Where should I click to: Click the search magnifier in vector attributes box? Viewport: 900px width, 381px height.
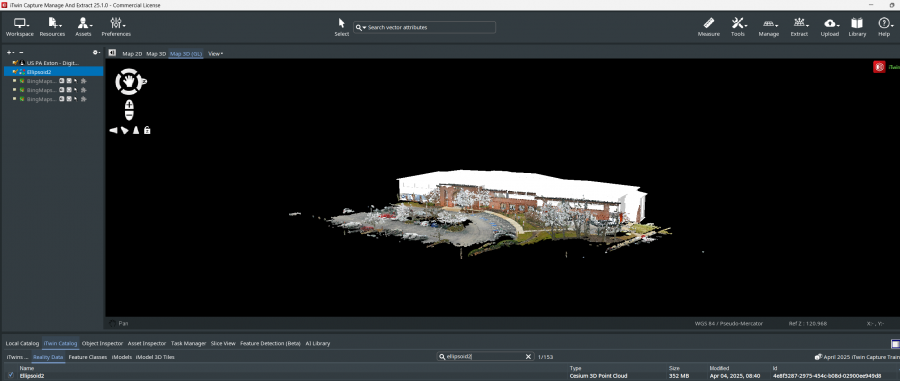click(359, 28)
